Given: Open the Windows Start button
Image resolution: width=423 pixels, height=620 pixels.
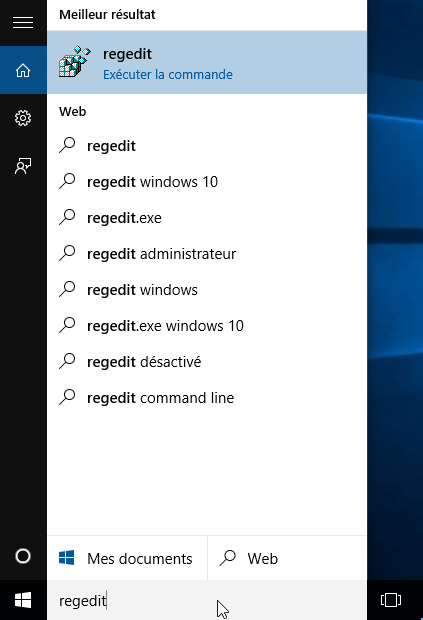Looking at the screenshot, I should tap(23, 600).
